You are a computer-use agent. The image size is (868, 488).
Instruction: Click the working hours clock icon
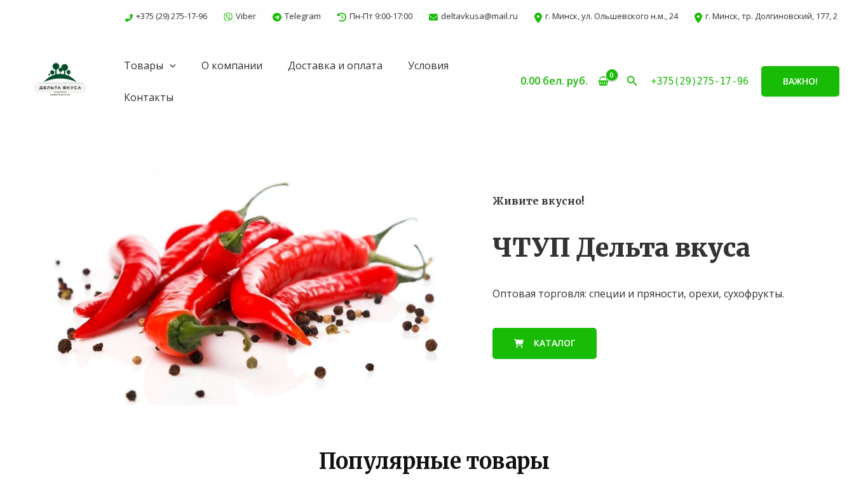(x=342, y=17)
